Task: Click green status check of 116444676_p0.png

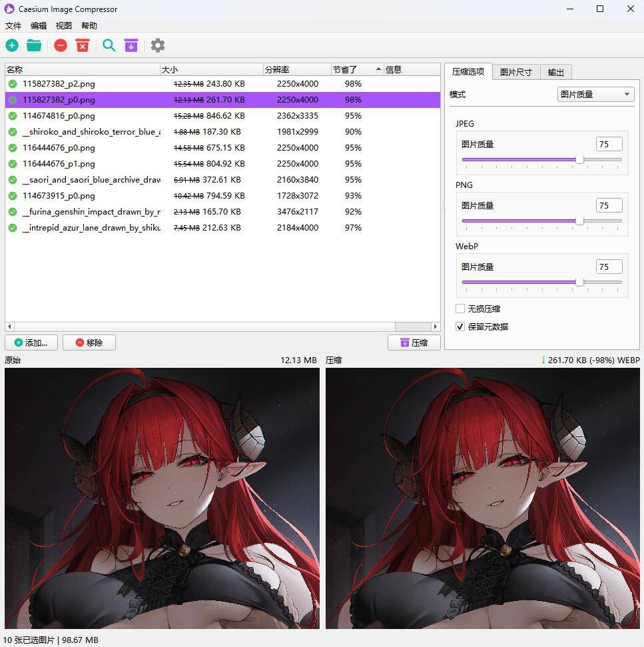Action: tap(13, 148)
